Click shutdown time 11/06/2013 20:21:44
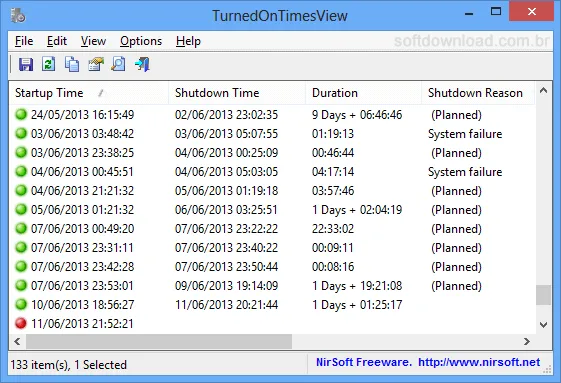The image size is (561, 383). (x=226, y=304)
